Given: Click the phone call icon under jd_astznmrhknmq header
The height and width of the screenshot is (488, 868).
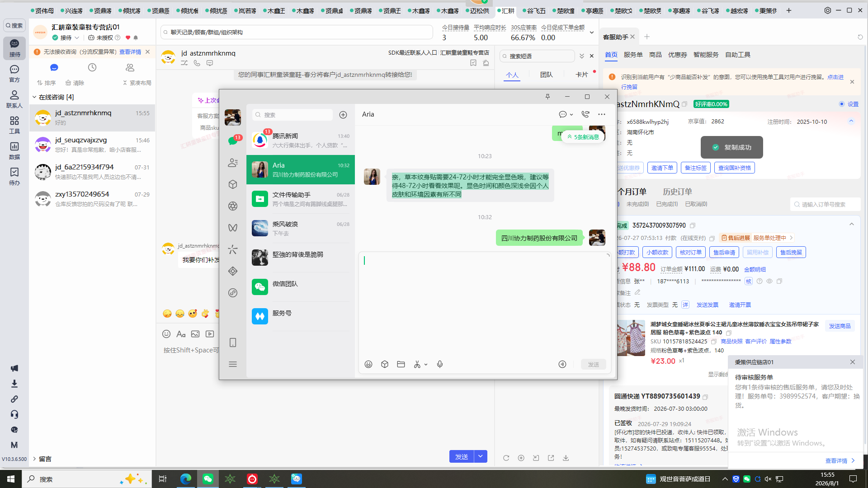Looking at the screenshot, I should [197, 63].
